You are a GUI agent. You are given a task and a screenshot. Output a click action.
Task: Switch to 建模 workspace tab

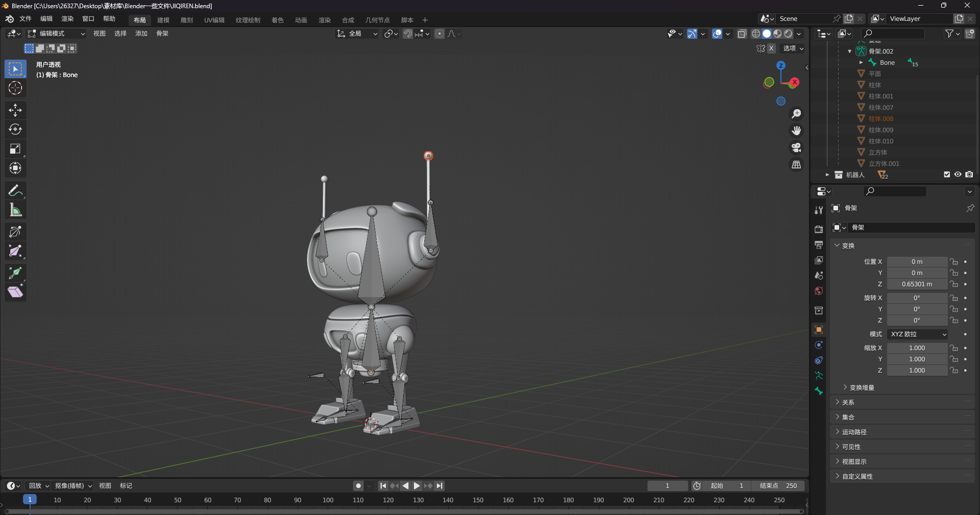pyautogui.click(x=163, y=20)
